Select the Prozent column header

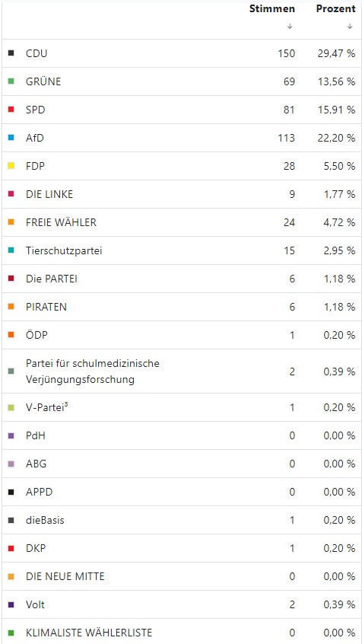pos(335,9)
